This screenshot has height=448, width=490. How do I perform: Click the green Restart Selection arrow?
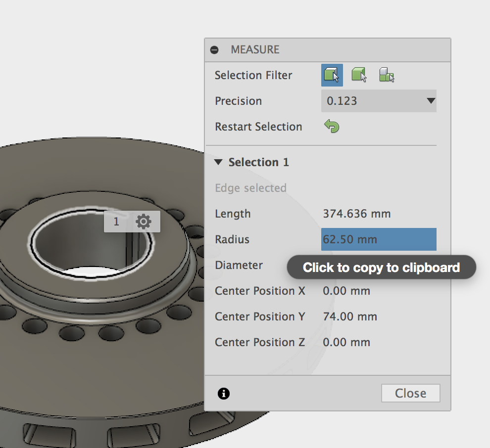[x=332, y=127]
